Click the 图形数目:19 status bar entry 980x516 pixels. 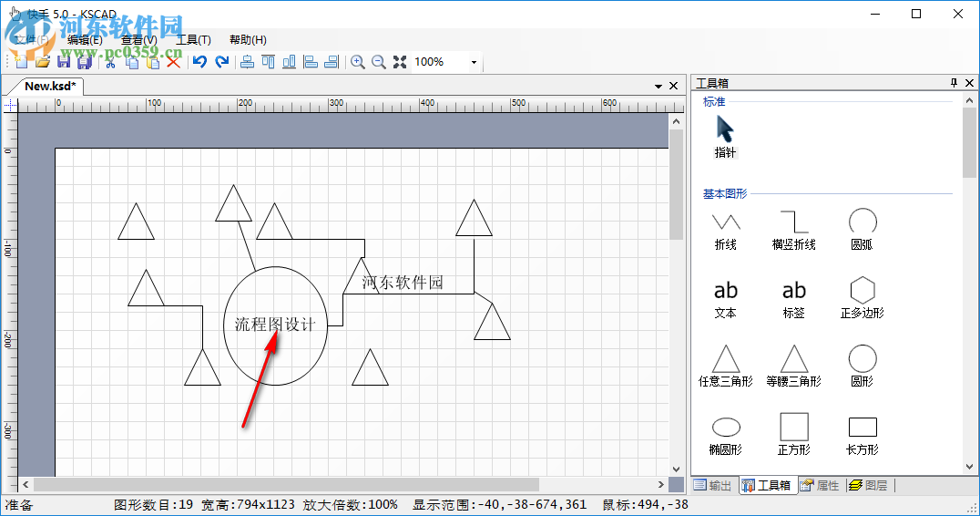153,505
